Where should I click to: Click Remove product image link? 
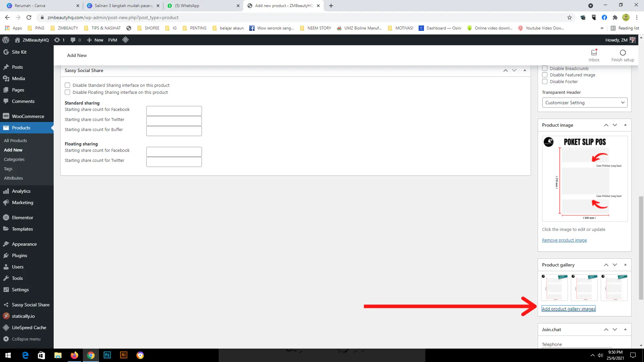point(565,240)
